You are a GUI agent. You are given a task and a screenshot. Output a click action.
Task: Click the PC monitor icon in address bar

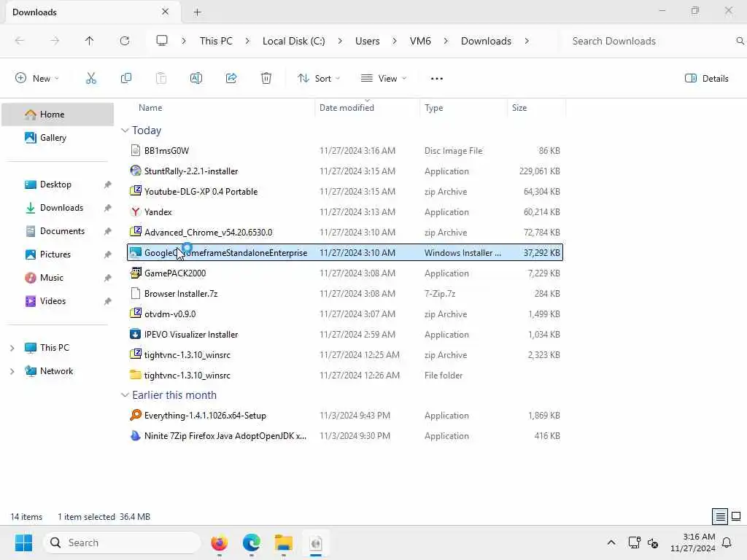click(162, 41)
